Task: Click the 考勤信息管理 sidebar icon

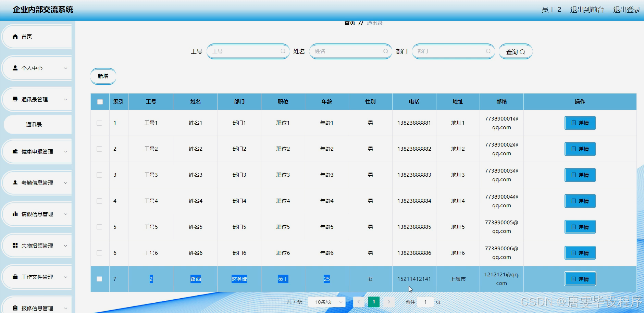Action: (x=15, y=183)
